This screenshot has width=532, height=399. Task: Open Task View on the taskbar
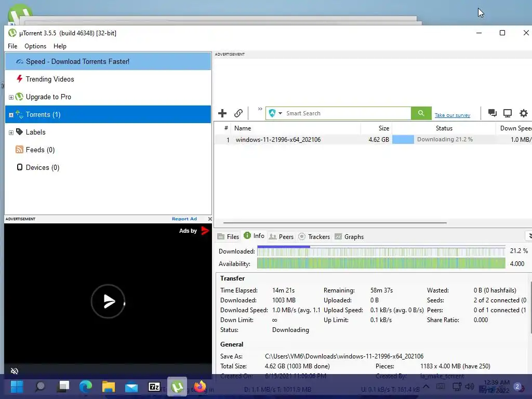click(x=63, y=387)
